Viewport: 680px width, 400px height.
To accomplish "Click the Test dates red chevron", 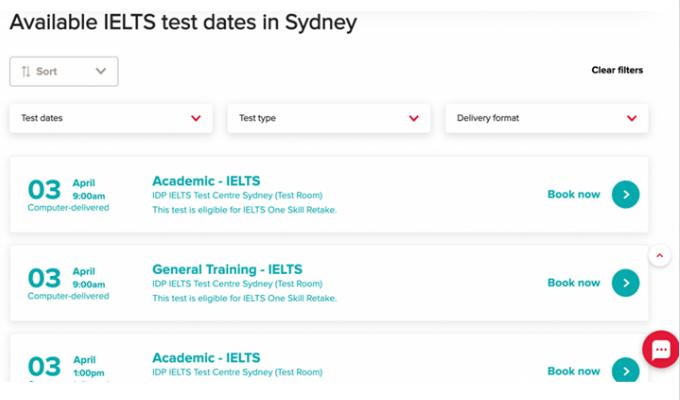I will (196, 118).
